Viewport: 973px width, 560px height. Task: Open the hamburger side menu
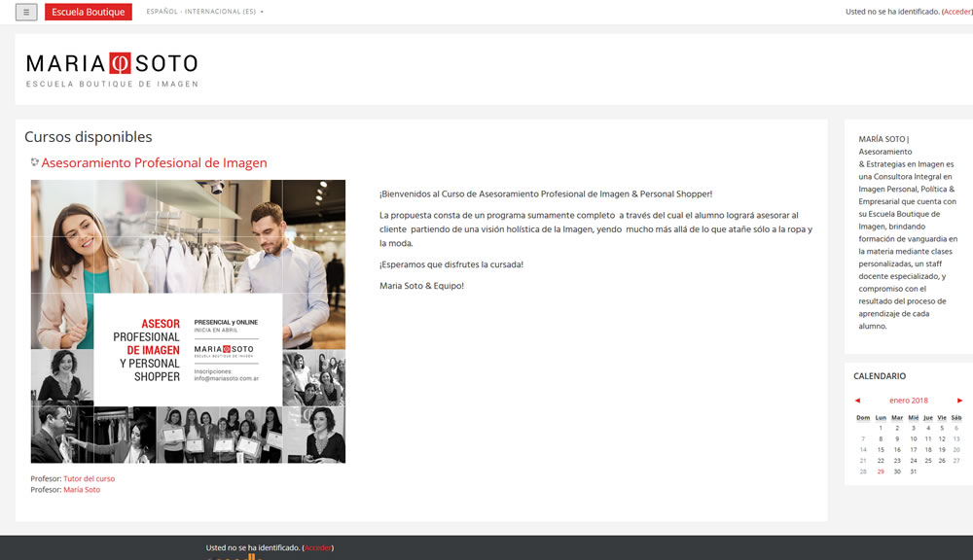tap(26, 12)
